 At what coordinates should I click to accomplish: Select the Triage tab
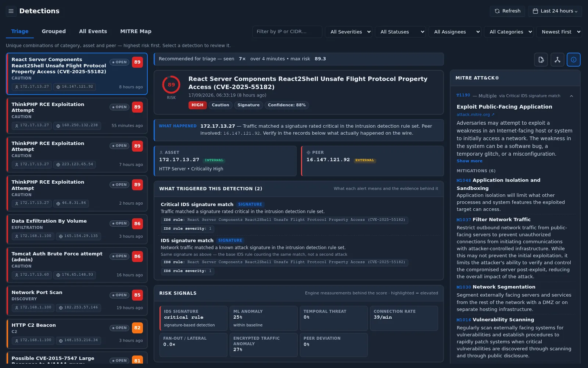[20, 32]
